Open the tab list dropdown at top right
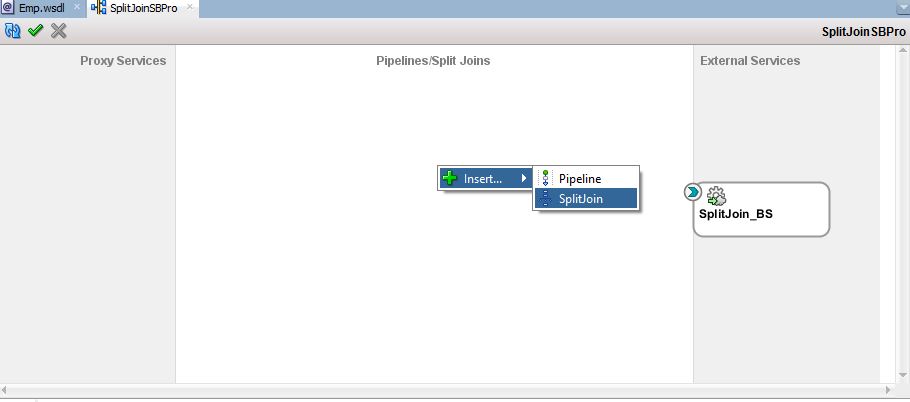This screenshot has width=910, height=402. tap(902, 9)
